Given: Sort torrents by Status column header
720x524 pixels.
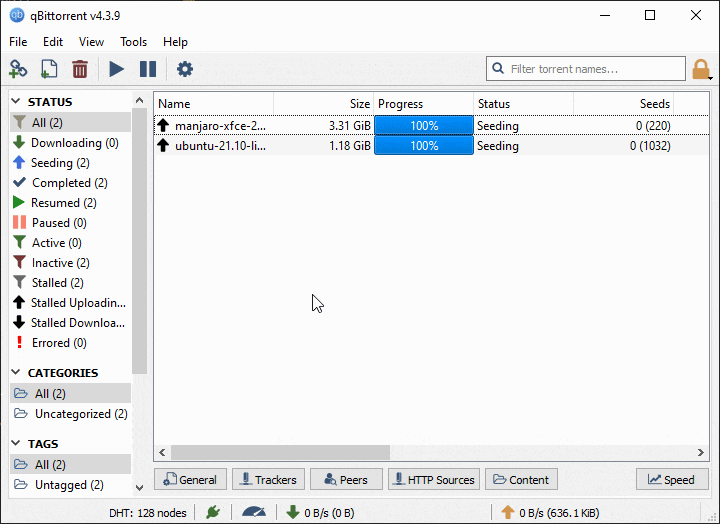Looking at the screenshot, I should [523, 104].
